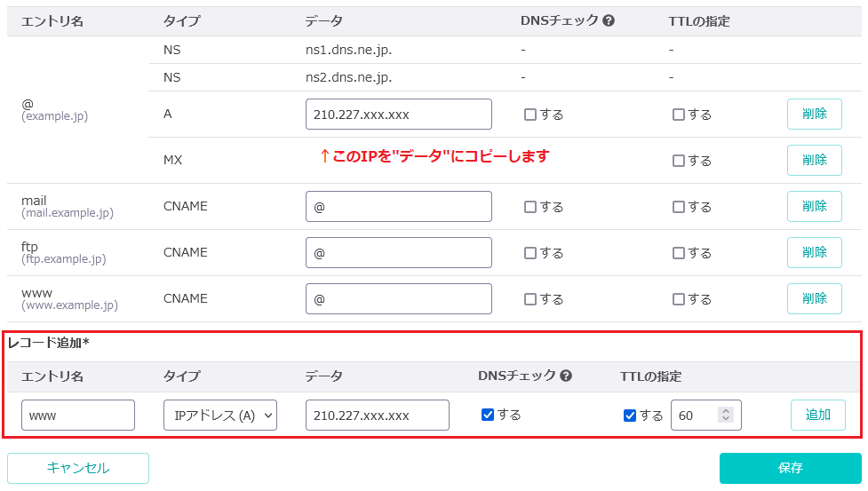Image resolution: width=868 pixels, height=491 pixels.
Task: Click the 追加 button to add record
Action: tap(817, 415)
